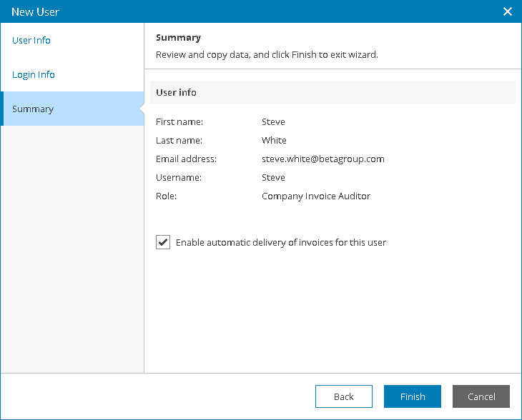This screenshot has width=522, height=420.
Task: Click the 'Last name:' field label
Action: (179, 141)
